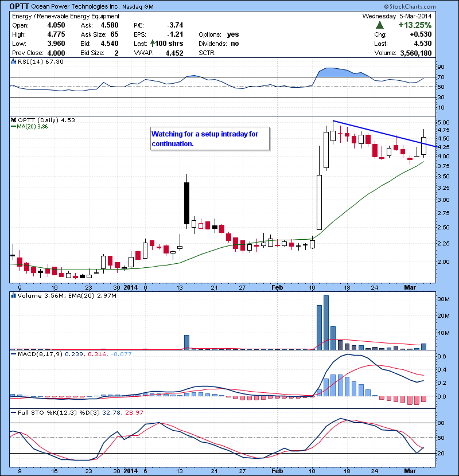The width and height of the screenshot is (459, 476).
Task: Click the Options value yes
Action: 233,34
